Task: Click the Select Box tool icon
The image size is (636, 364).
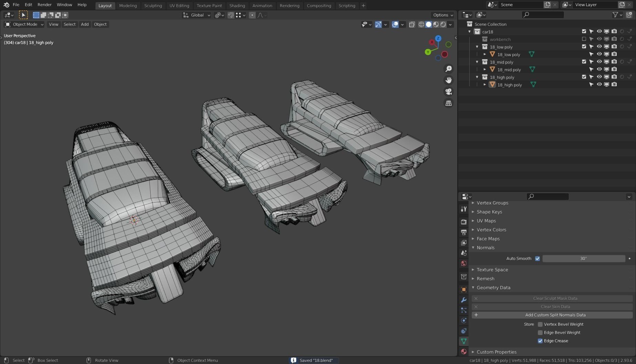Action: (x=23, y=15)
